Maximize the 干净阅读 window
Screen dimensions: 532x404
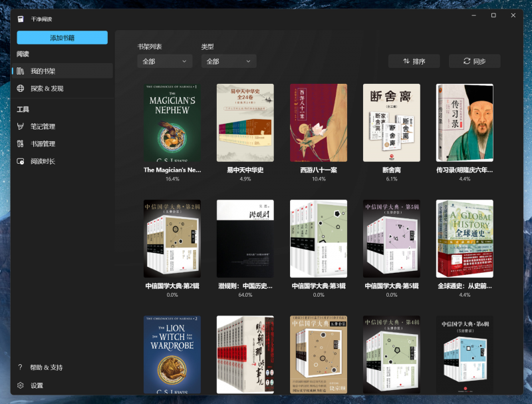[x=493, y=15]
